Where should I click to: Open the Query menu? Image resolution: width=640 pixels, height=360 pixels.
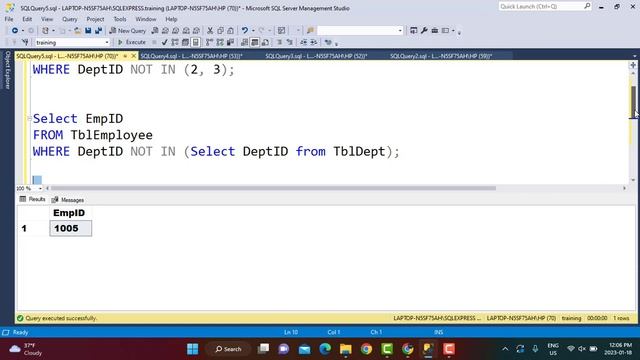point(69,19)
